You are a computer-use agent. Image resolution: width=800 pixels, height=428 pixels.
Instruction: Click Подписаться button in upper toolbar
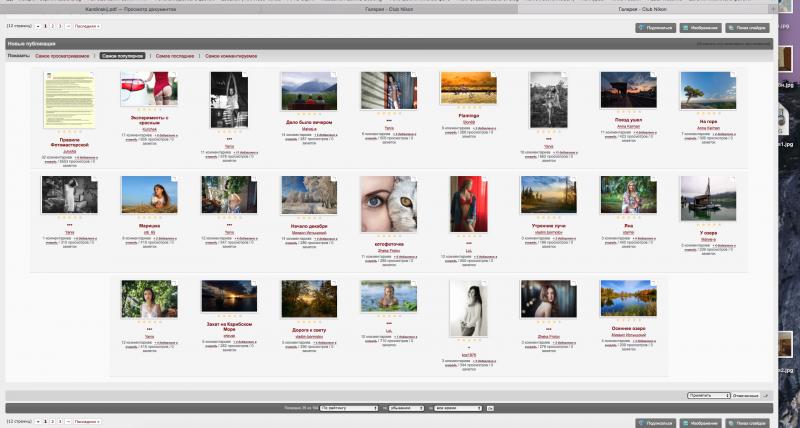click(656, 28)
